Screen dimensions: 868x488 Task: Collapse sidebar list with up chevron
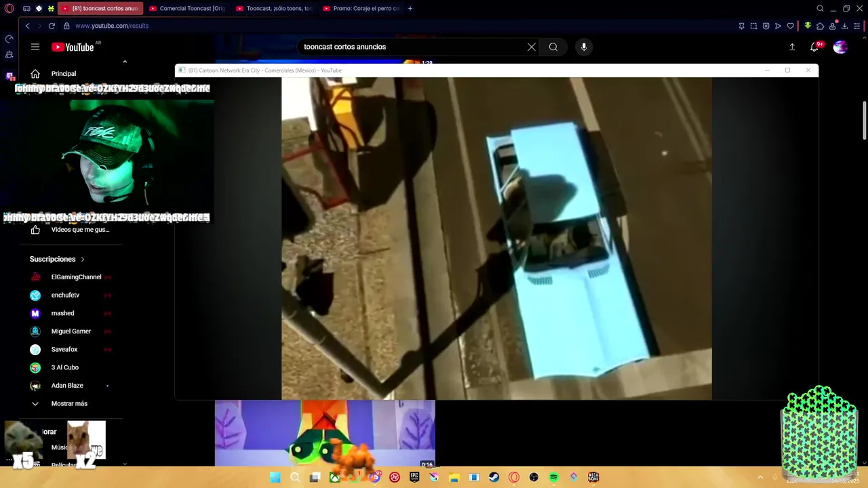[125, 62]
